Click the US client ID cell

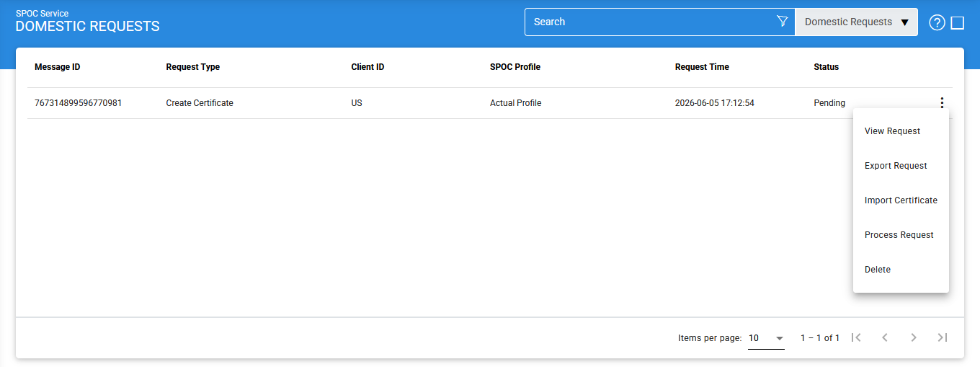click(357, 103)
